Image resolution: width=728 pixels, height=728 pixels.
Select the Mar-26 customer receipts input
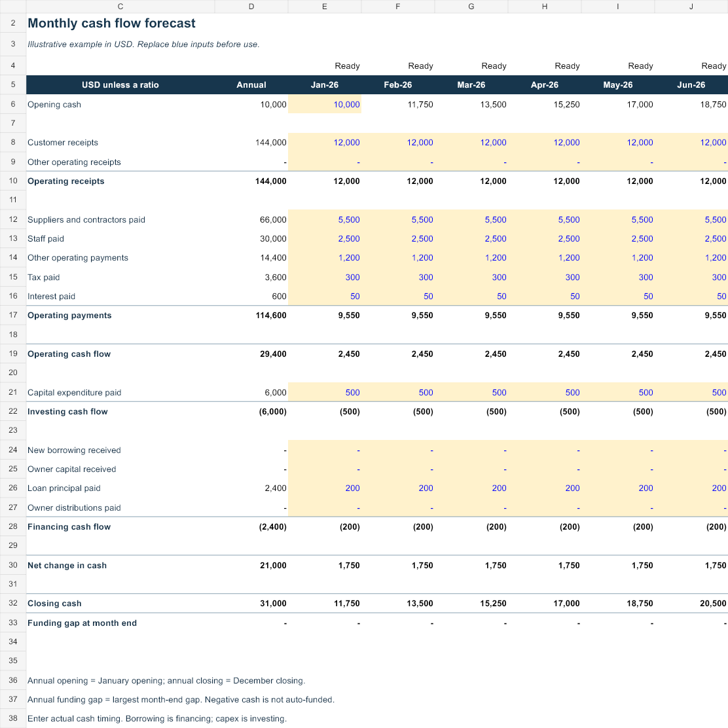(471, 143)
